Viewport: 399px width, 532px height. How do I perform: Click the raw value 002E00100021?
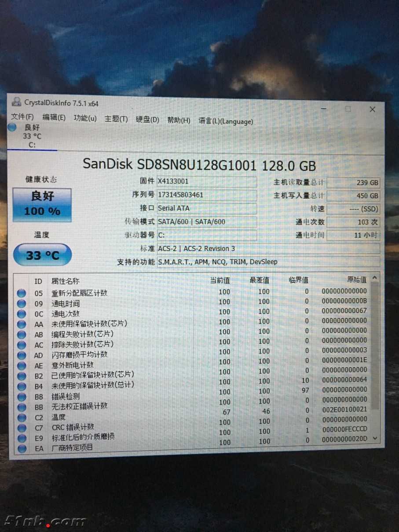pos(344,409)
